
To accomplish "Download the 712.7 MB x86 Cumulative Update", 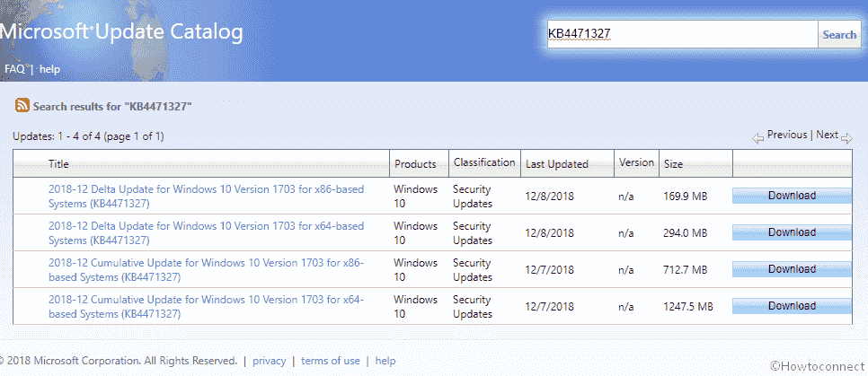I will (793, 269).
